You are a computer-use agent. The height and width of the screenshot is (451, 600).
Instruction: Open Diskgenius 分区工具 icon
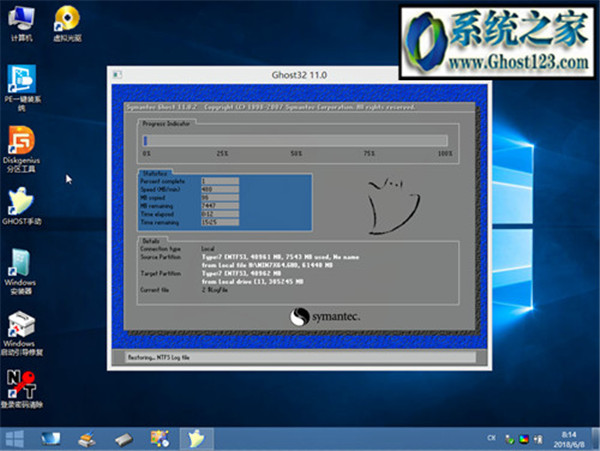click(x=21, y=149)
